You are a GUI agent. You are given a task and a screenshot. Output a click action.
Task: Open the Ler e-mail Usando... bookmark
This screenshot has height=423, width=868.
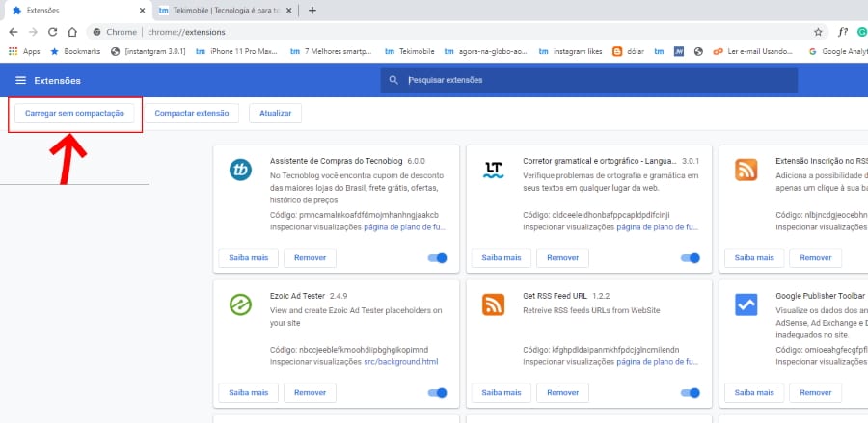753,51
